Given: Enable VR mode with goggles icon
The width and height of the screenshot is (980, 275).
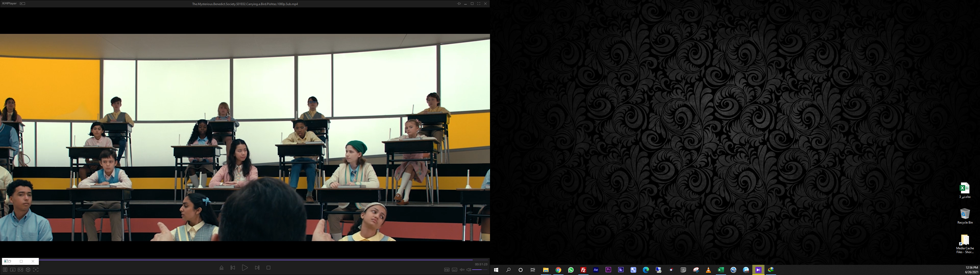Looking at the screenshot, I should click(x=20, y=270).
